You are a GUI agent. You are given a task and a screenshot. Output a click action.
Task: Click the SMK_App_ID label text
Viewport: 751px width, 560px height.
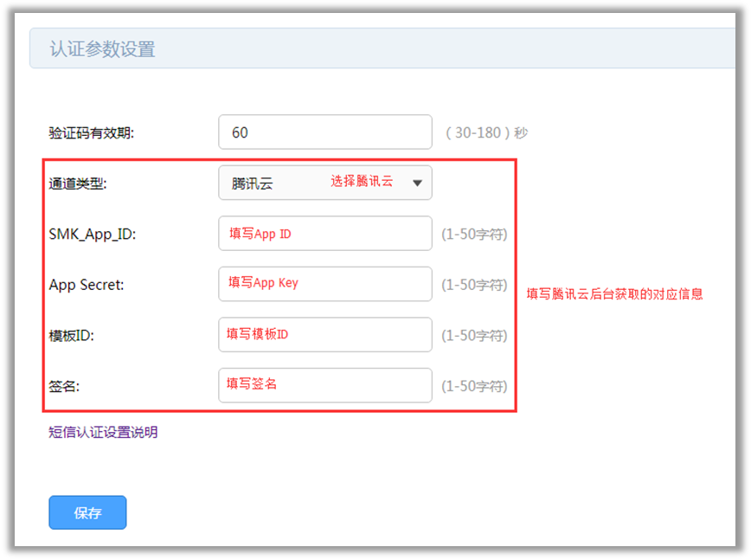tap(93, 235)
